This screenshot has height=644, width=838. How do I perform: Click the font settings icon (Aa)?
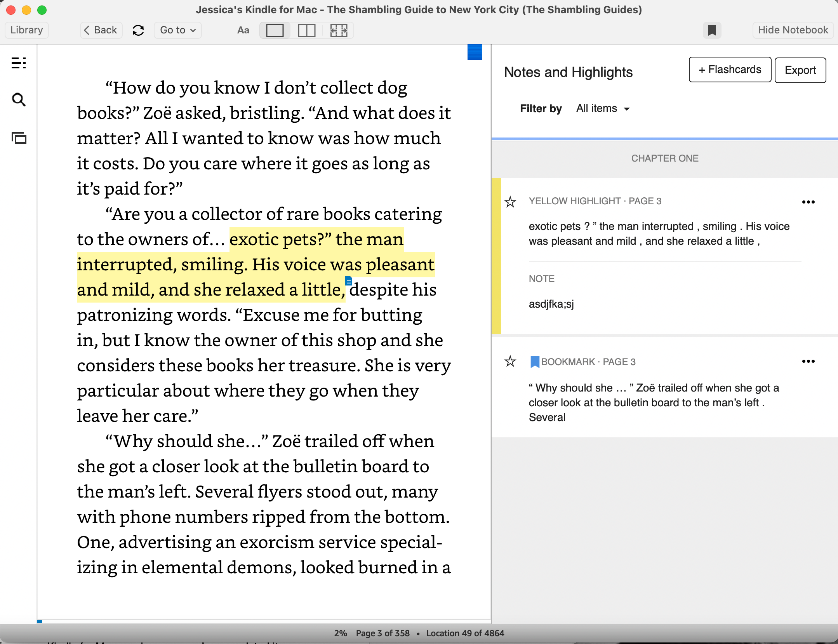243,30
